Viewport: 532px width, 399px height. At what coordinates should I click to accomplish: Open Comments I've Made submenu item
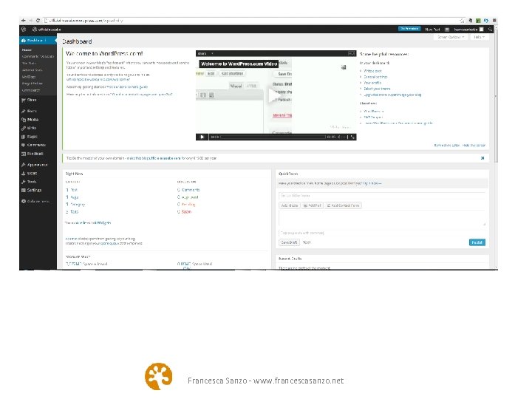click(38, 56)
